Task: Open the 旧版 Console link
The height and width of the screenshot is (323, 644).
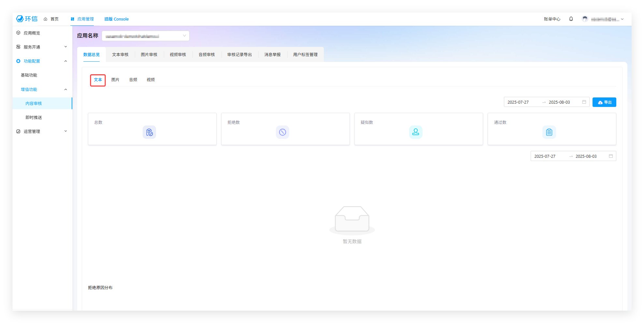Action: tap(116, 19)
